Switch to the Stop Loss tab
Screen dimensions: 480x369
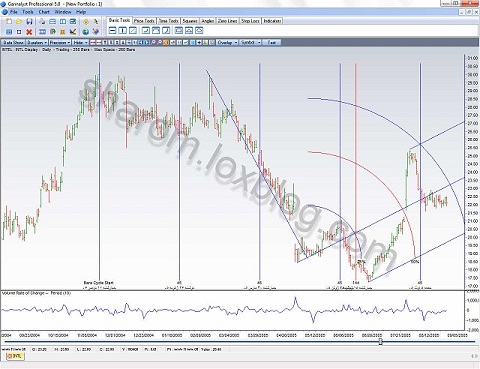pos(250,21)
